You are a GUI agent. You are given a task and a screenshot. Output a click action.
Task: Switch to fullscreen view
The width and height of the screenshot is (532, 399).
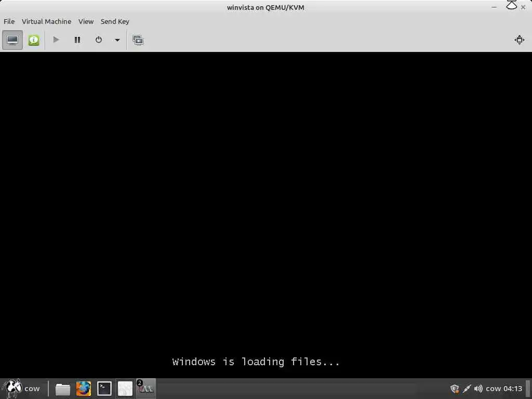(519, 39)
